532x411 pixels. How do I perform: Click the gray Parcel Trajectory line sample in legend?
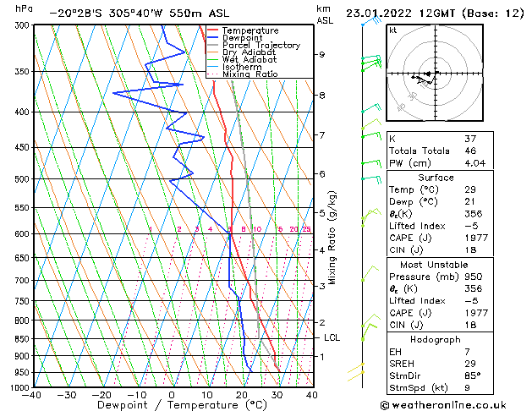tap(212, 45)
